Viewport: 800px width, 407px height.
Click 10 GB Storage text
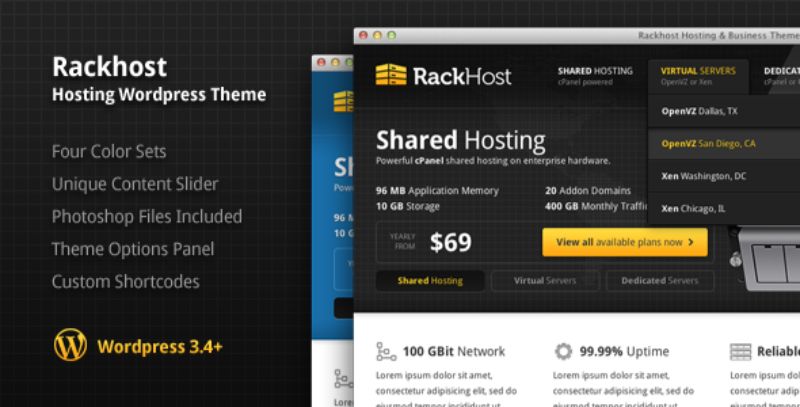[x=408, y=207]
